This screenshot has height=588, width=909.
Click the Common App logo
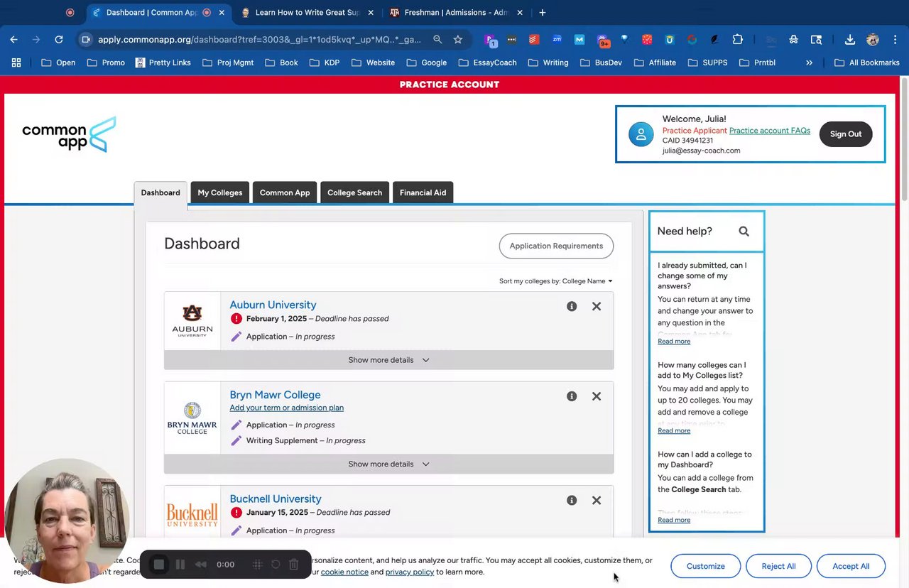tap(69, 134)
